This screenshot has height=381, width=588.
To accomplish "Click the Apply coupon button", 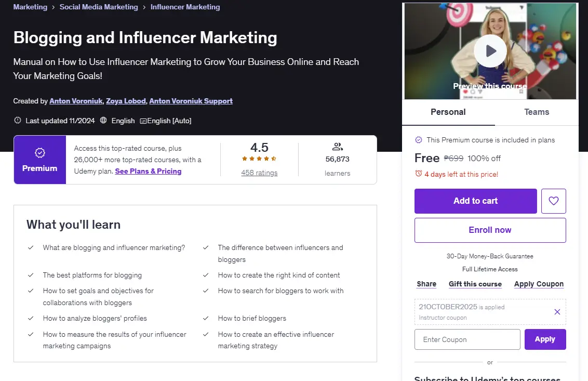I will click(545, 339).
